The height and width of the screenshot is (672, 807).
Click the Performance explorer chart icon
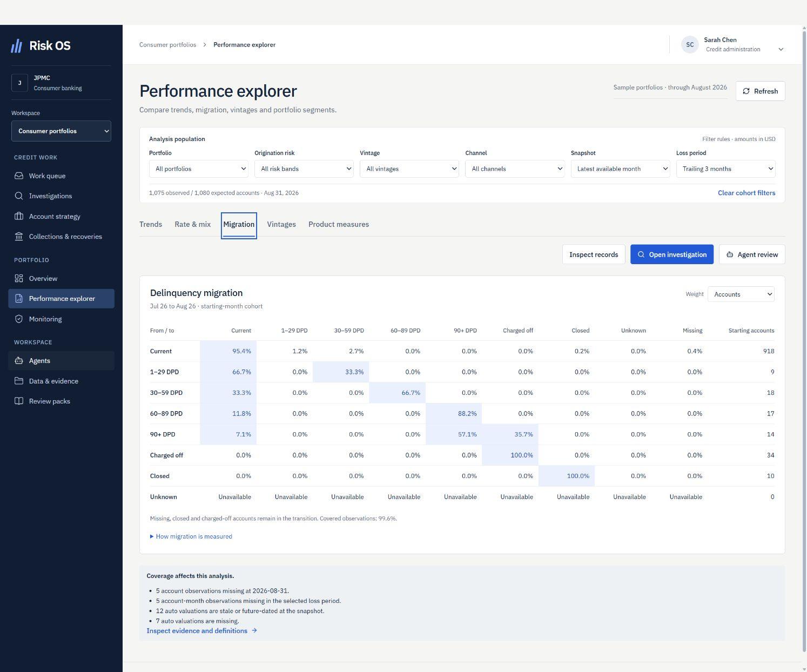coord(19,299)
